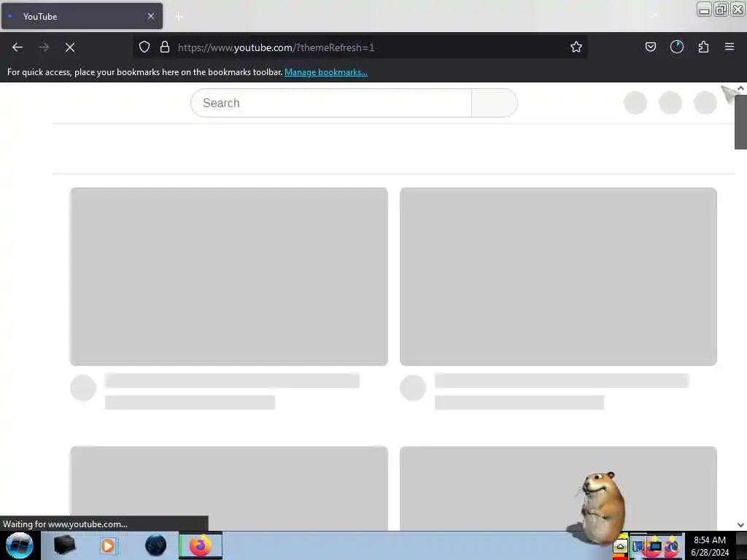Stop loading the page

pyautogui.click(x=70, y=47)
